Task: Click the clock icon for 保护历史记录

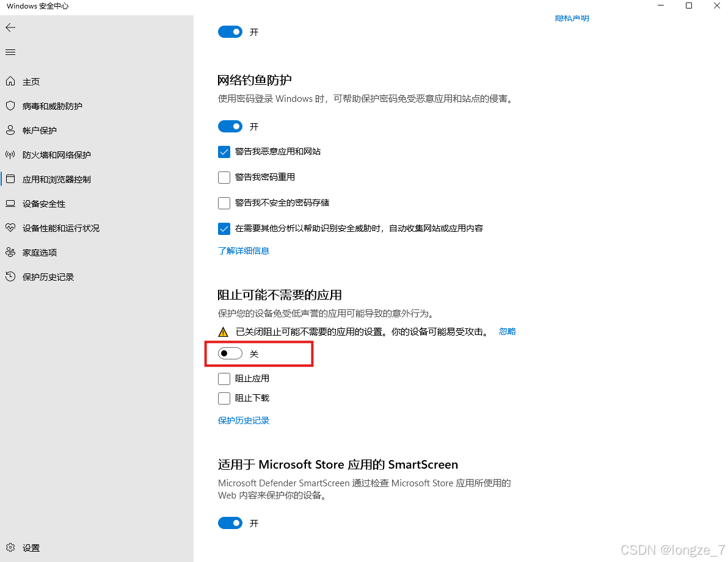Action: tap(10, 277)
